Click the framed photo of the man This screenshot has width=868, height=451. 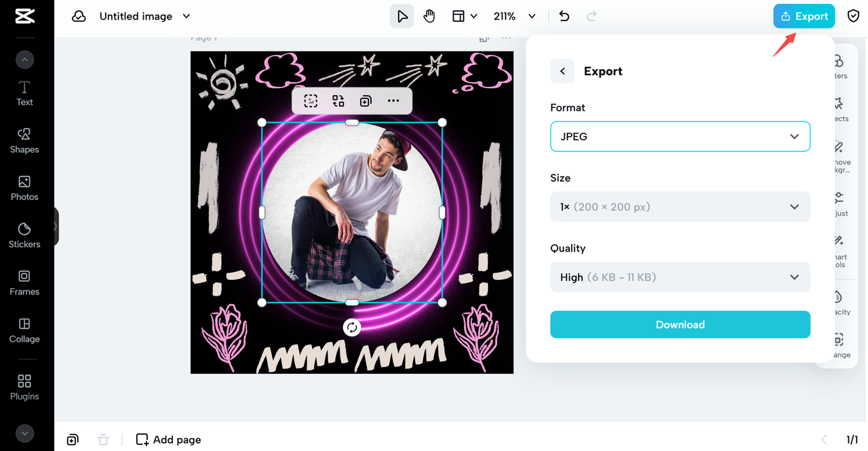[352, 212]
